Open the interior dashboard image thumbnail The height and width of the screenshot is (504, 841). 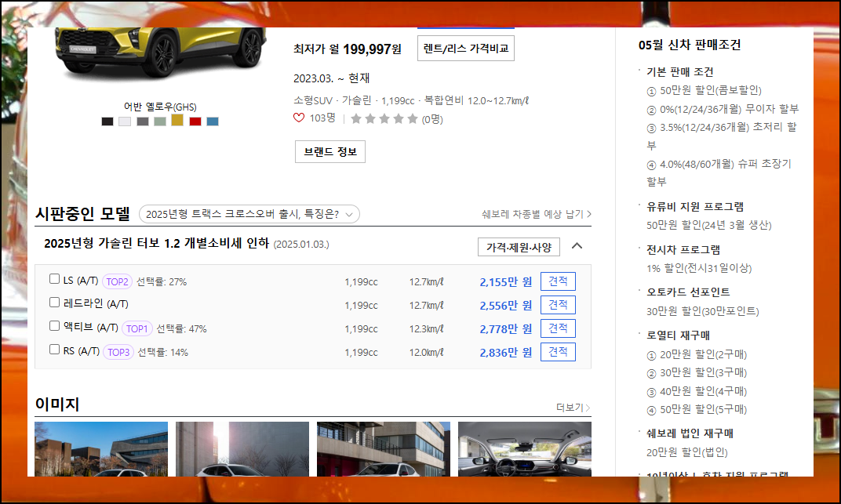525,449
